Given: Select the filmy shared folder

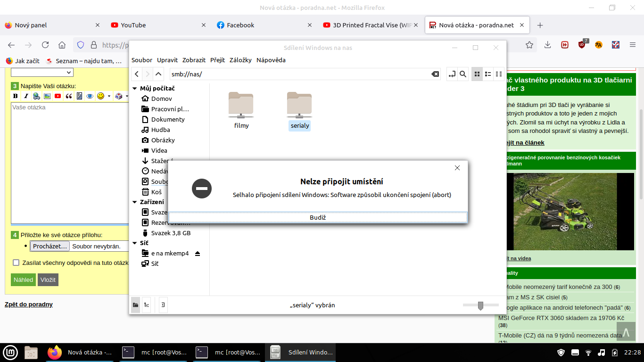Looking at the screenshot, I should [241, 111].
